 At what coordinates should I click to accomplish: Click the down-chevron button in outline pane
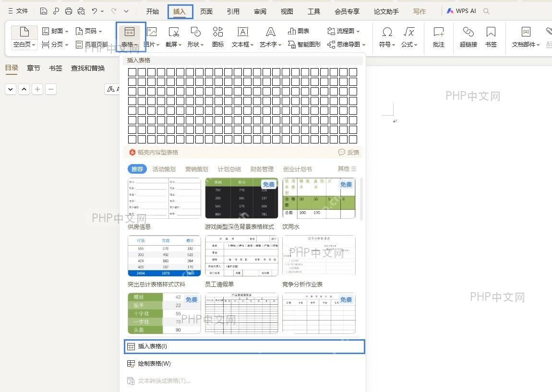11,89
